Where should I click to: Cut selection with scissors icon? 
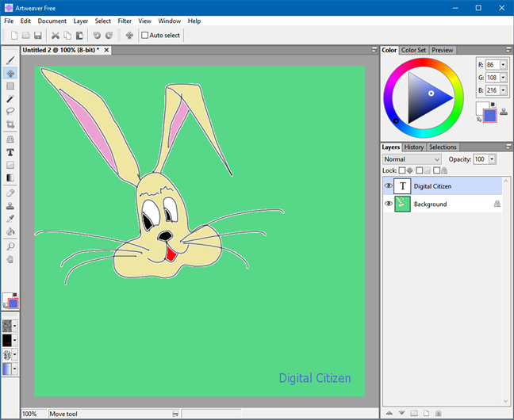pyautogui.click(x=56, y=36)
